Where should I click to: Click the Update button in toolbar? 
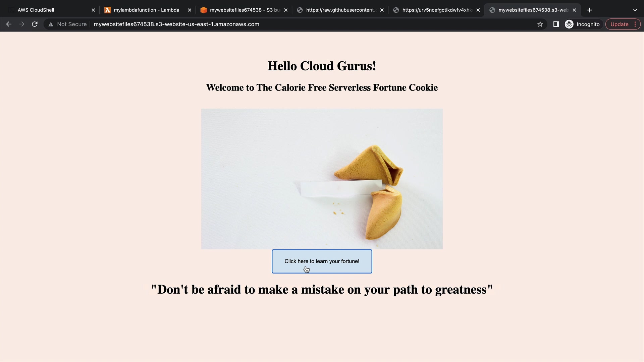[x=619, y=24]
